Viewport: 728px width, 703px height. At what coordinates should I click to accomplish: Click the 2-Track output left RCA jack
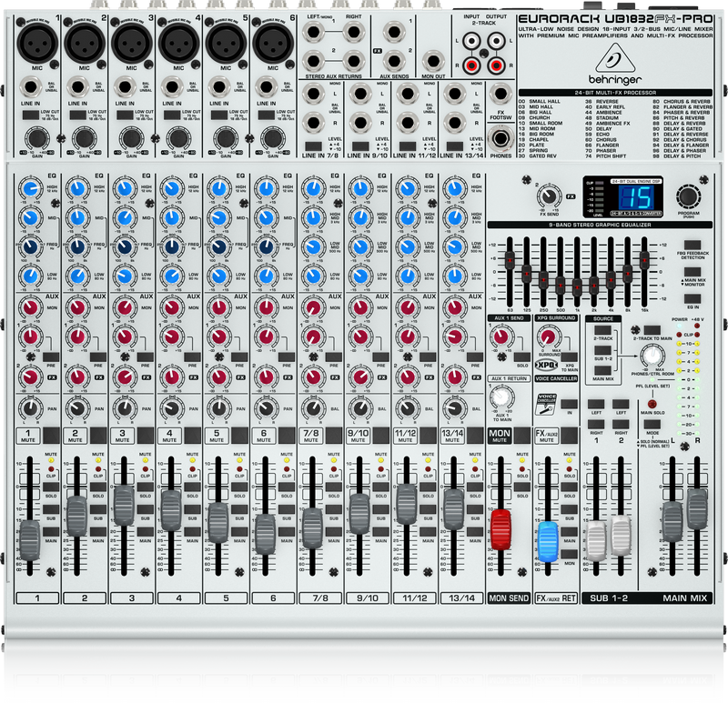[x=498, y=41]
